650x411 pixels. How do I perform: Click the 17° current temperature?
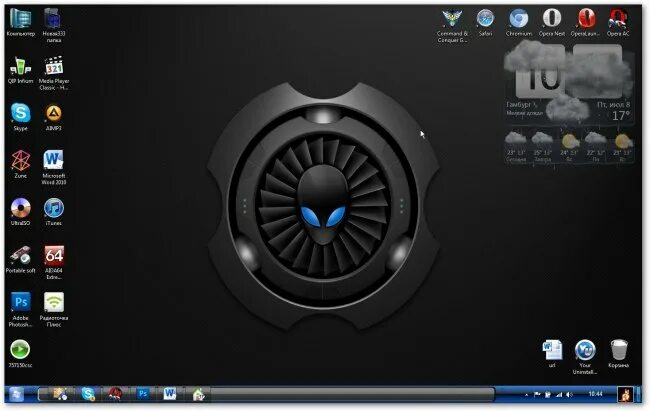click(621, 116)
